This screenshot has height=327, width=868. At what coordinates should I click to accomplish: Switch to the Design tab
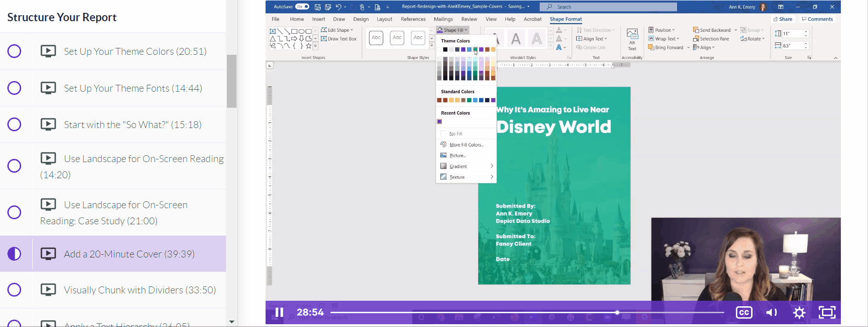[361, 19]
